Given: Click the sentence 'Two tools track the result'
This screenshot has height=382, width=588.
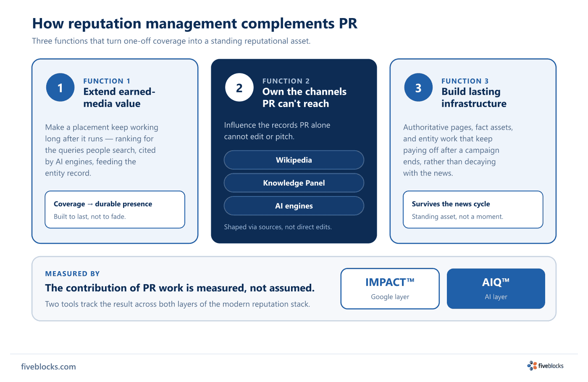Looking at the screenshot, I should coord(178,304).
